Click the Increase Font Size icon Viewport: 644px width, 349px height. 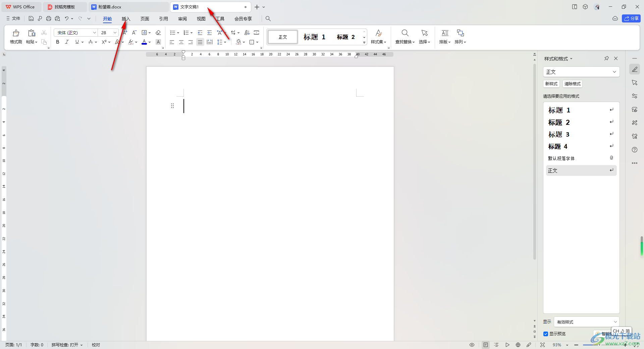pyautogui.click(x=125, y=33)
